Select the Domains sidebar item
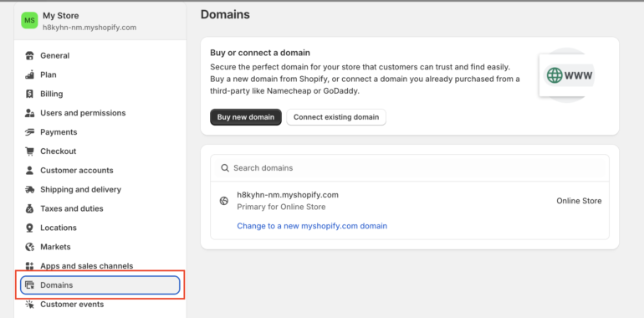 [x=100, y=285]
